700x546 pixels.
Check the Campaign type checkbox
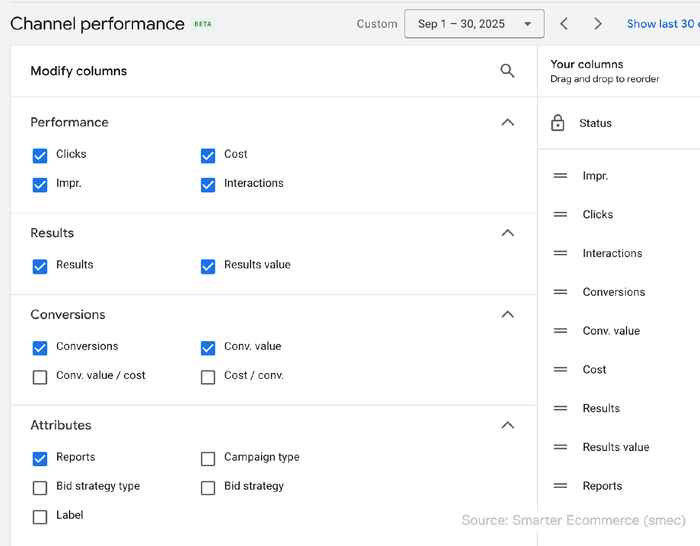click(x=208, y=459)
